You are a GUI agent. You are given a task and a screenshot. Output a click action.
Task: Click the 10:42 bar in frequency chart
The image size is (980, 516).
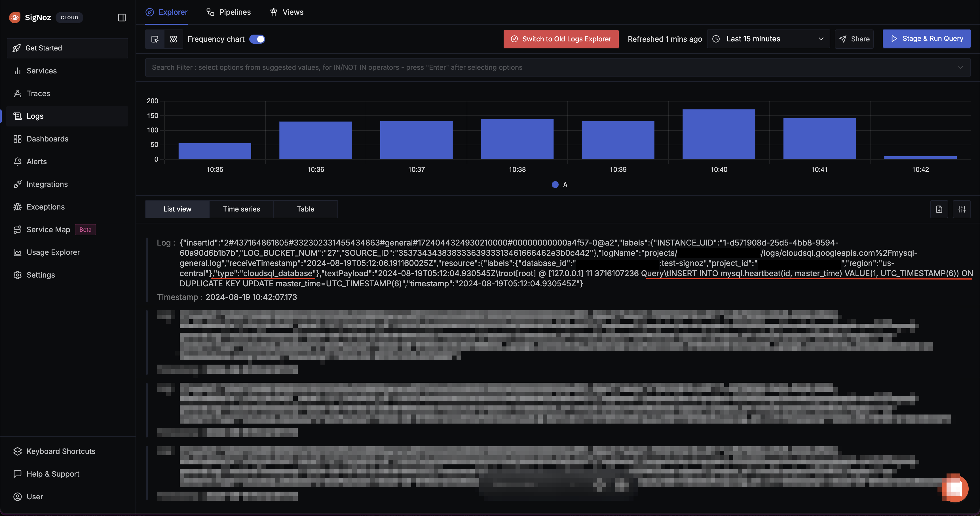pos(920,157)
